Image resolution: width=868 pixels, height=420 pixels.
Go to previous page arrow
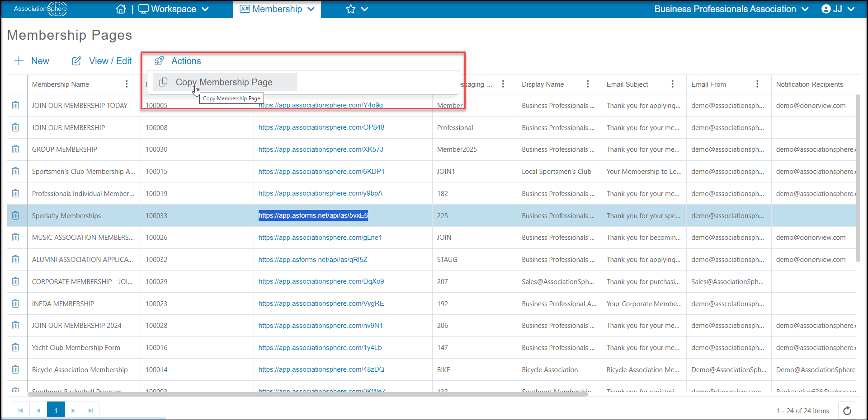click(x=38, y=411)
